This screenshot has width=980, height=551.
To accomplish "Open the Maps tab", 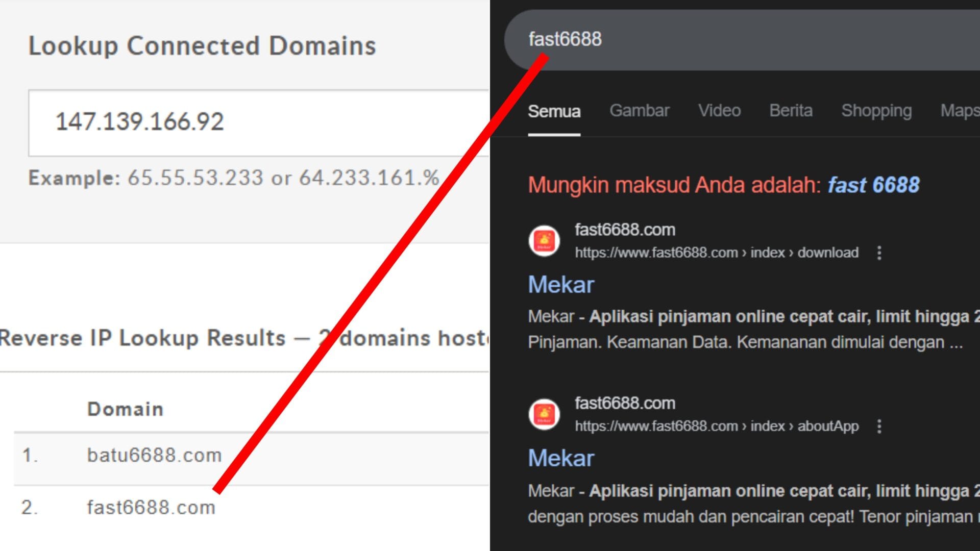I will pos(960,111).
